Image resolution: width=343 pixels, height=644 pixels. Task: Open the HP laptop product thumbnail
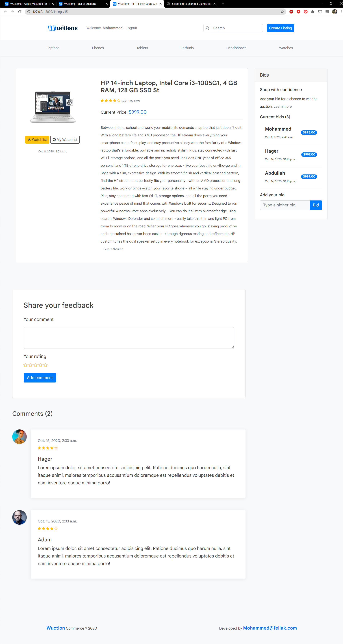coord(53,107)
